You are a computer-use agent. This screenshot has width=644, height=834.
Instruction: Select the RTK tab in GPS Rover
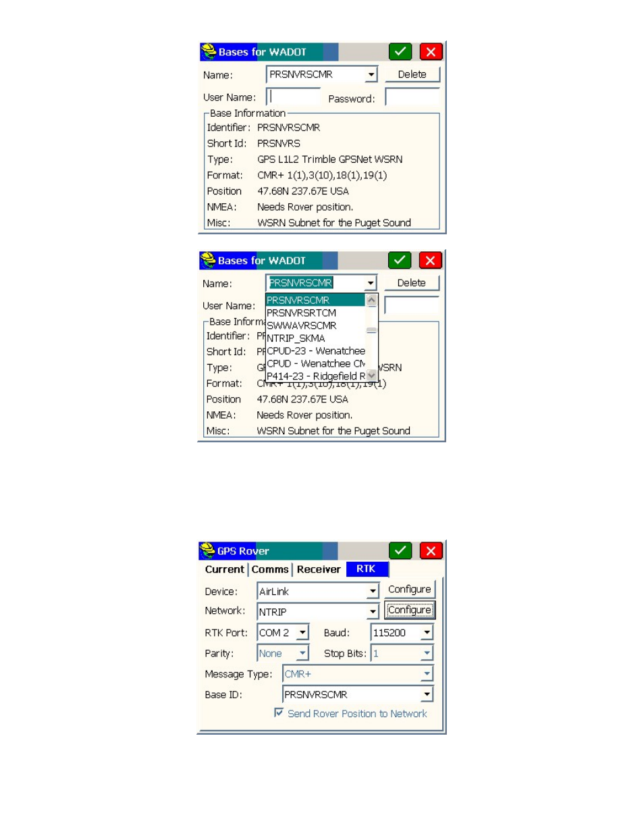(367, 569)
